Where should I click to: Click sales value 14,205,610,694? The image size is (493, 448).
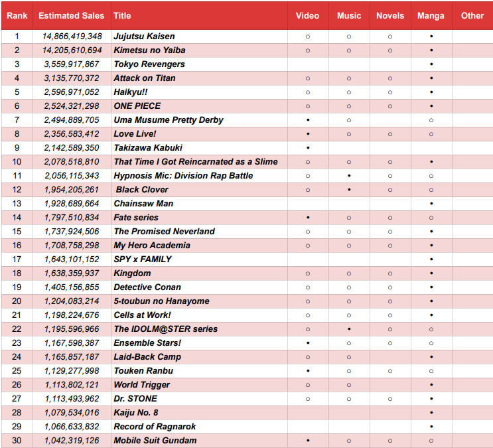coord(72,50)
